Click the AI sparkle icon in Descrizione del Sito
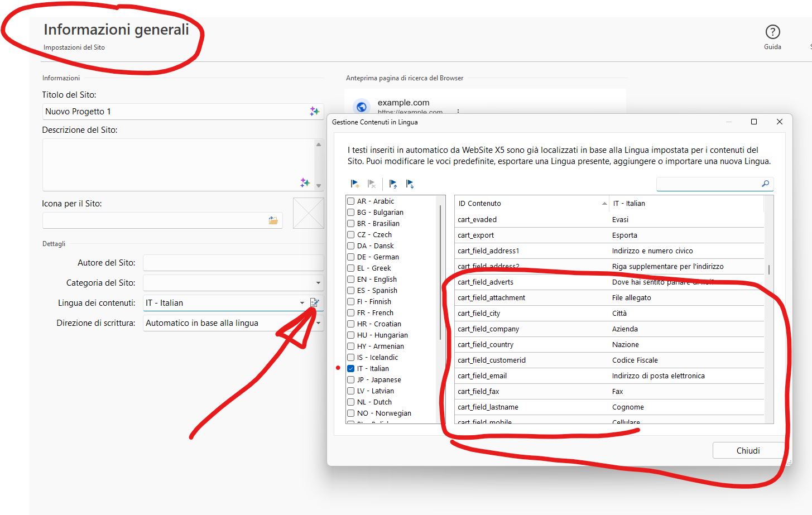The image size is (812, 515). click(305, 182)
